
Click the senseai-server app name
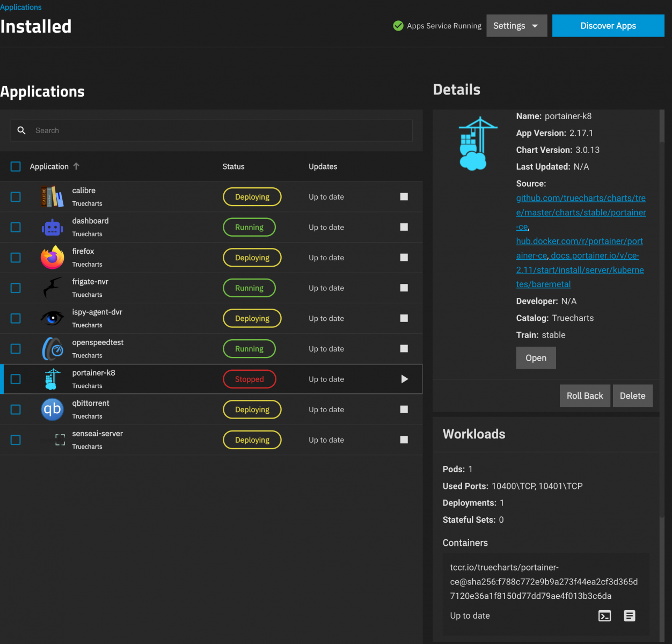point(98,434)
